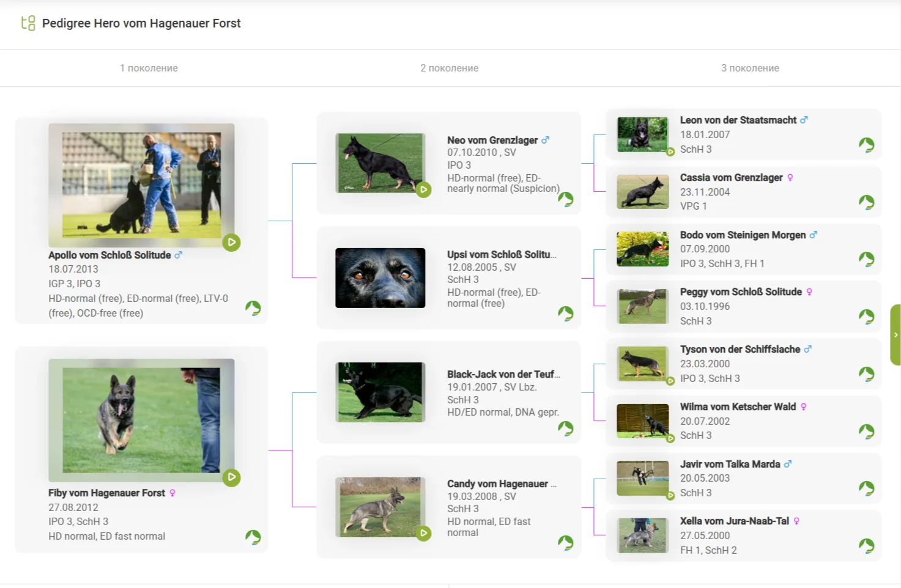Click the green pedigree icon for Peggy vom Schloß Solitude
This screenshot has height=588, width=901.
tap(866, 317)
